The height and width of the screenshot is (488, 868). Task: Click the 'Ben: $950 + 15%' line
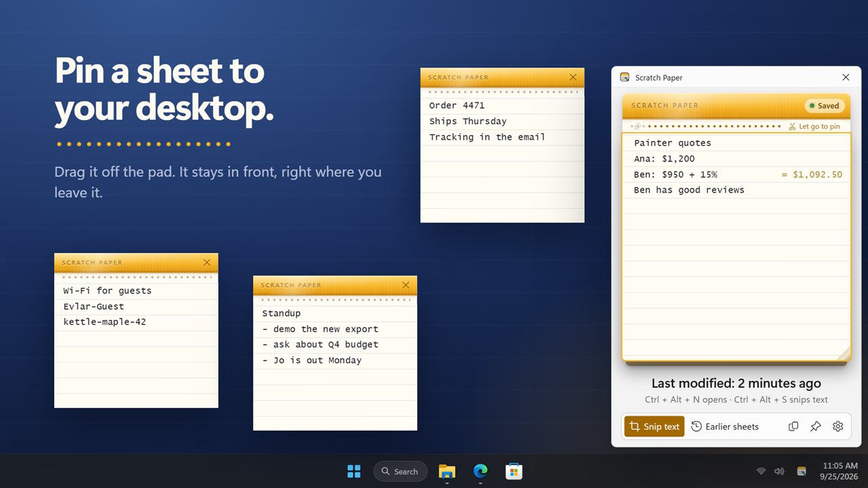[x=675, y=174]
